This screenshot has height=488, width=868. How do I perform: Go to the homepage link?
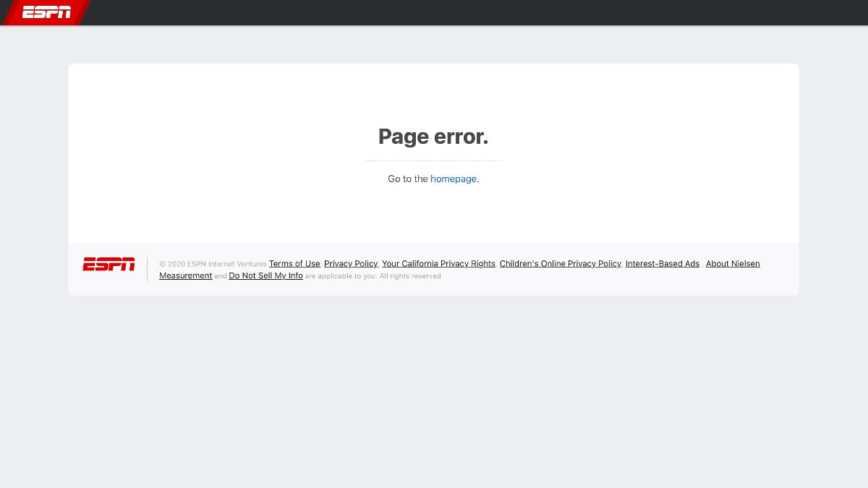click(454, 179)
